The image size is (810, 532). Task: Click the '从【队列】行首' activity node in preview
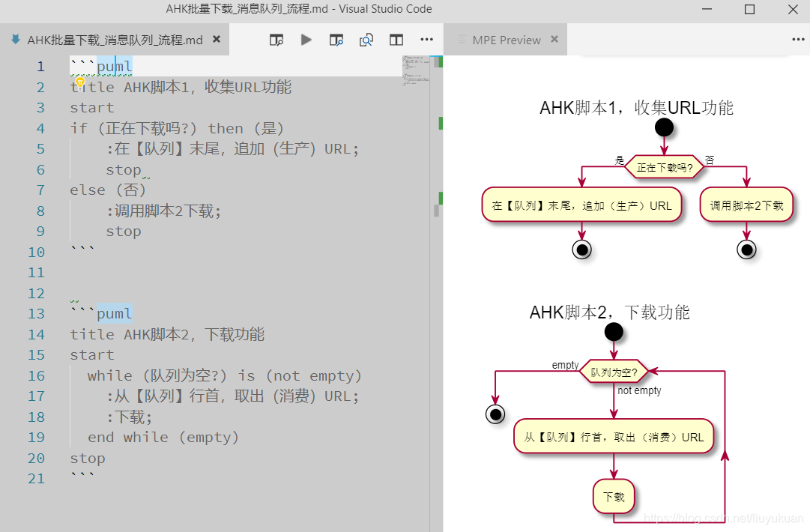point(614,437)
